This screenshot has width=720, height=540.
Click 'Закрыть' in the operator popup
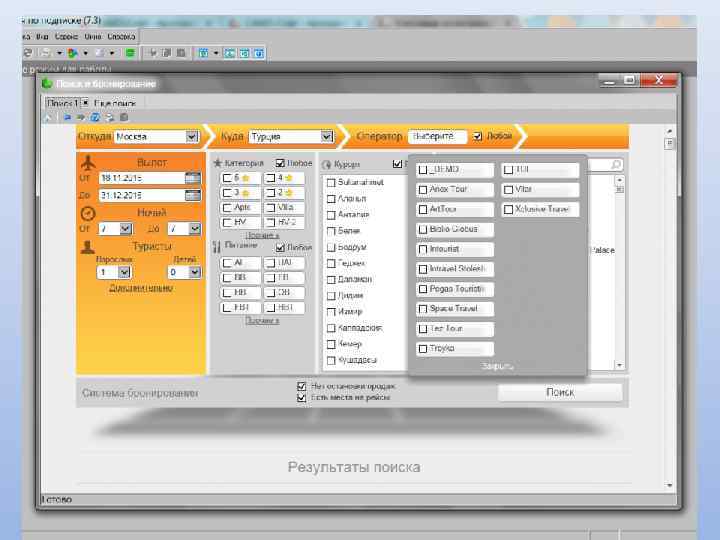498,366
